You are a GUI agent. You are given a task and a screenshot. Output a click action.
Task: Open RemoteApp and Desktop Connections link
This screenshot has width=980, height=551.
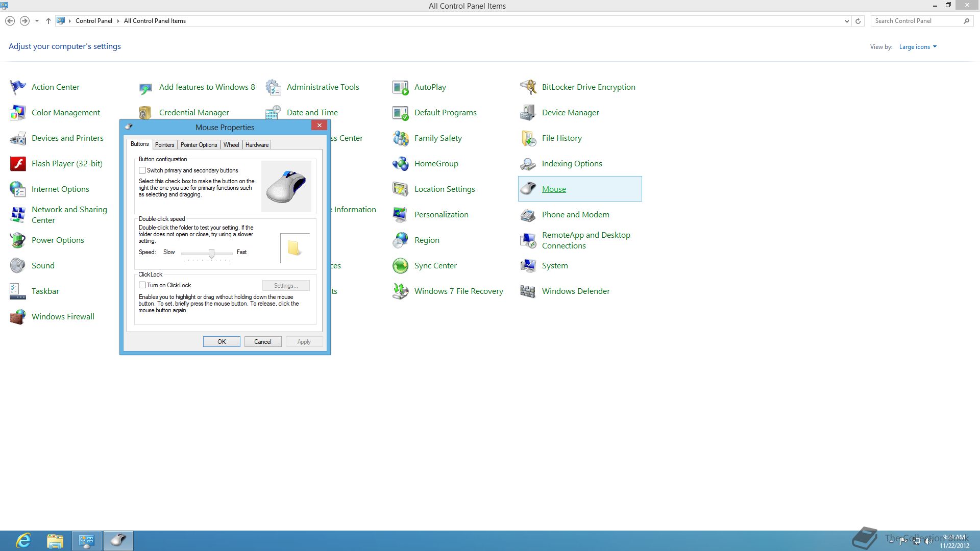586,240
